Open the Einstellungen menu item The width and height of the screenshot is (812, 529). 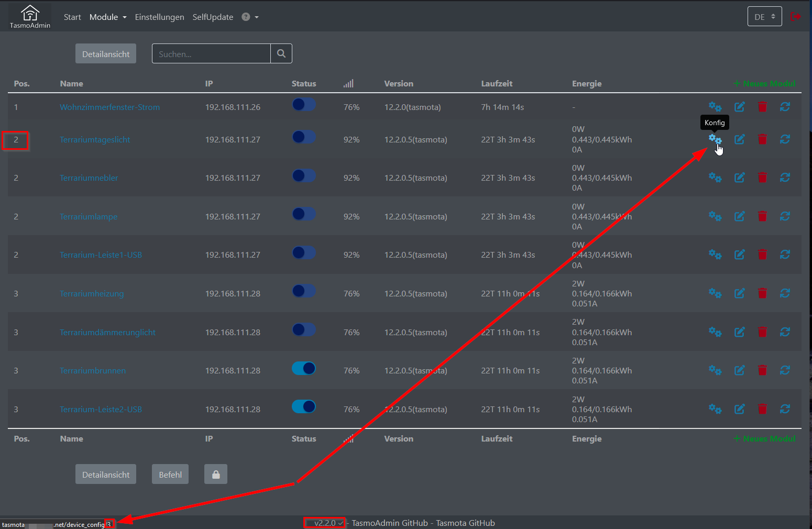[159, 17]
